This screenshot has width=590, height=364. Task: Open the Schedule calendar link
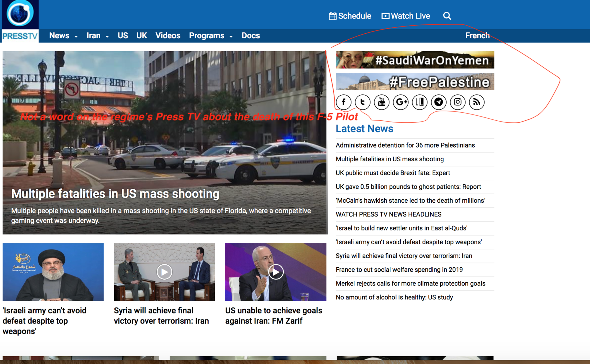click(x=350, y=16)
